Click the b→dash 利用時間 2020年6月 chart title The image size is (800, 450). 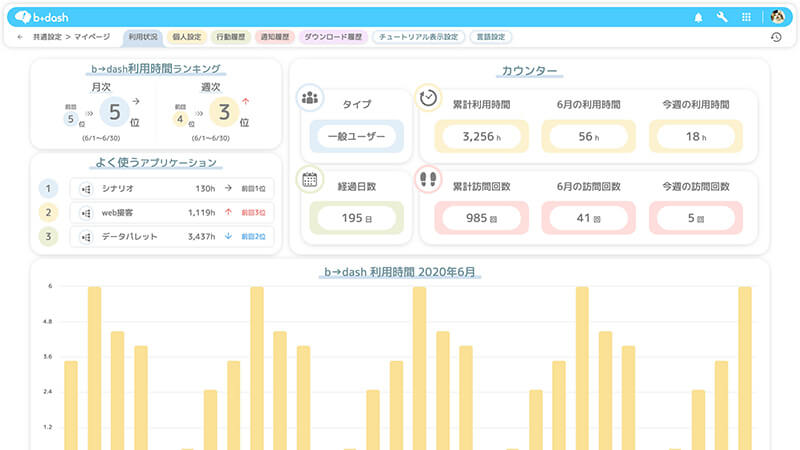(399, 272)
